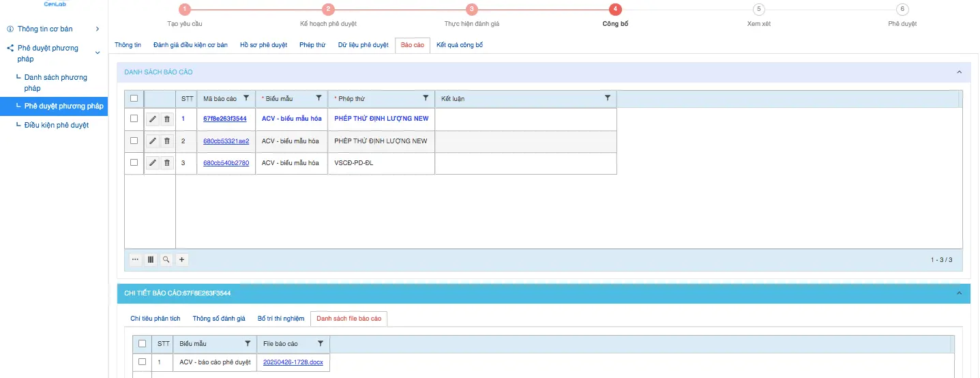Open report link 680cb53321ae2
The height and width of the screenshot is (378, 980).
pyautogui.click(x=226, y=141)
